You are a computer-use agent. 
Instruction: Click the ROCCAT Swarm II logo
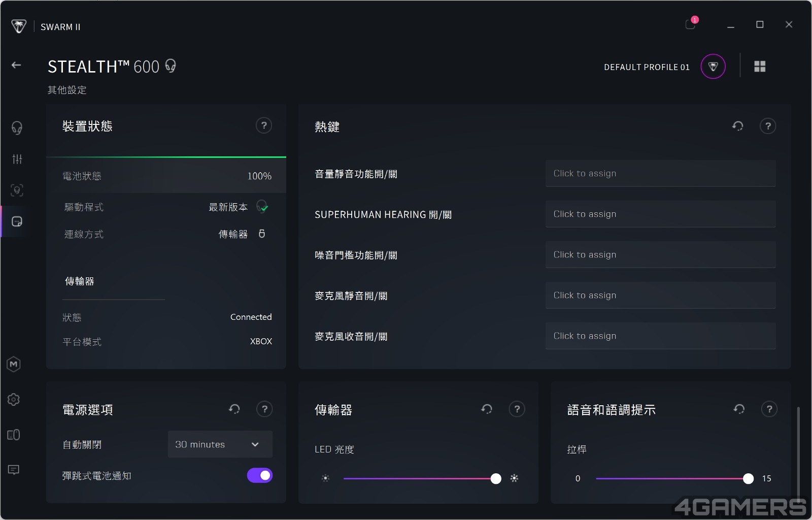[x=19, y=26]
